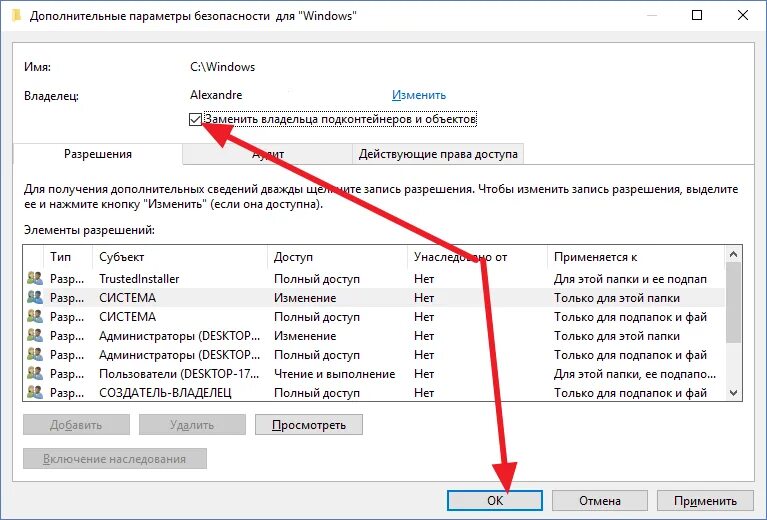Click the Добавить button
The height and width of the screenshot is (520, 767).
click(x=76, y=425)
